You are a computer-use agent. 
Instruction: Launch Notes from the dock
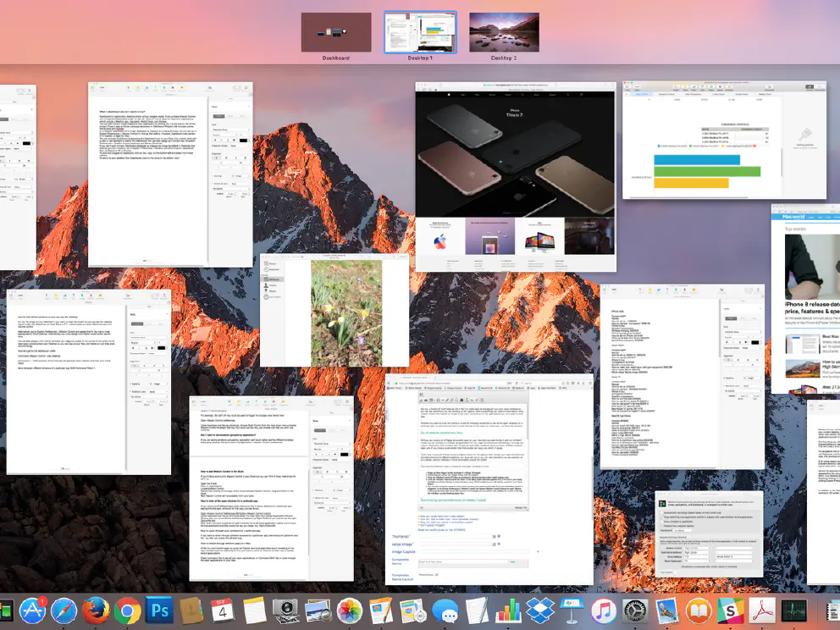[x=254, y=611]
